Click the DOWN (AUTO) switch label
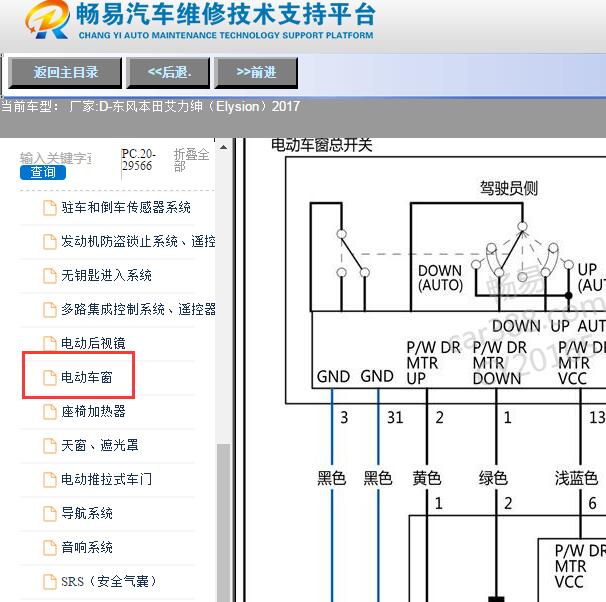The height and width of the screenshot is (602, 606). (440, 278)
